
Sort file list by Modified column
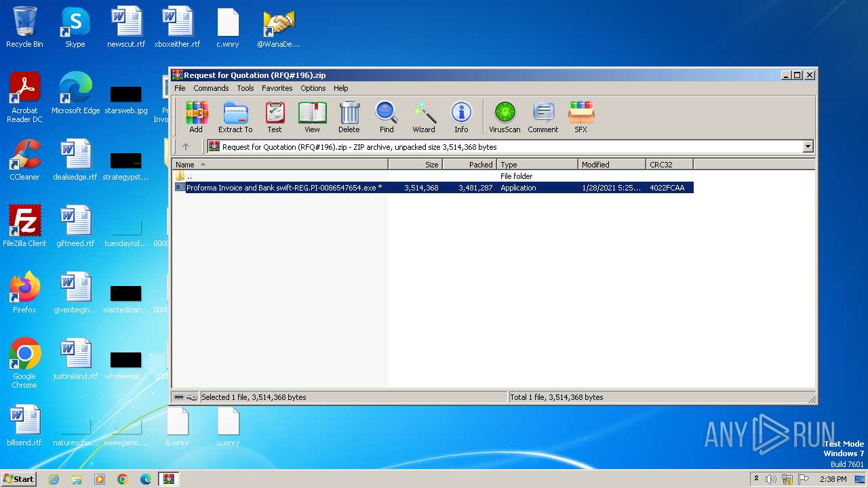(x=612, y=165)
